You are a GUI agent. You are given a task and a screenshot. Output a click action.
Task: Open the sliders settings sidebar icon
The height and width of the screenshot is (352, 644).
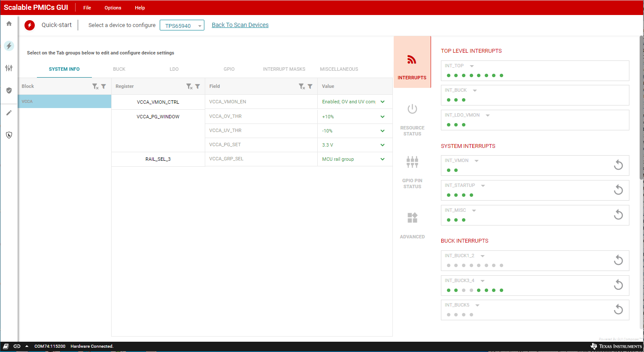pyautogui.click(x=9, y=68)
